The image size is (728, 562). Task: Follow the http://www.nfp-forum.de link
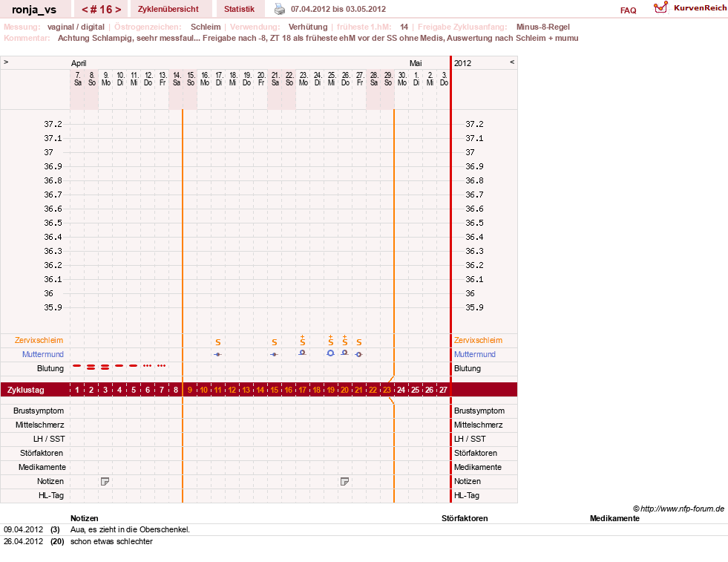682,509
